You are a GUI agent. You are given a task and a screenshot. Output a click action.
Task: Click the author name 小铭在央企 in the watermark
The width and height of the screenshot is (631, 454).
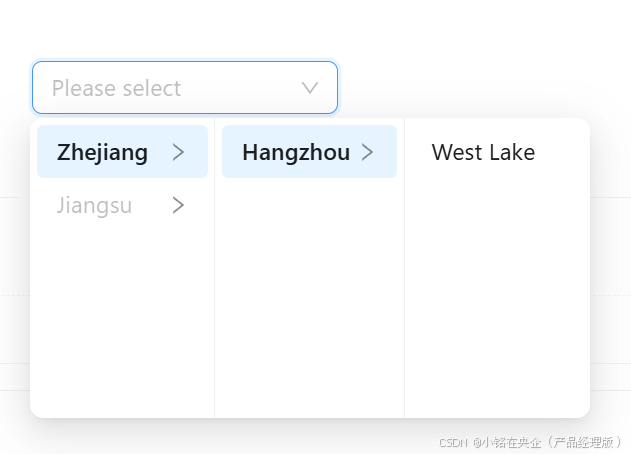pyautogui.click(x=509, y=441)
